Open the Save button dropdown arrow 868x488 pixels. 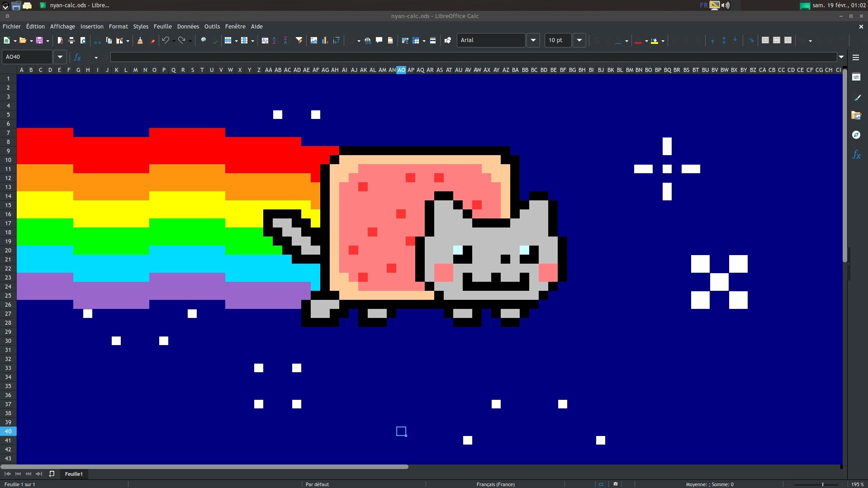click(47, 41)
